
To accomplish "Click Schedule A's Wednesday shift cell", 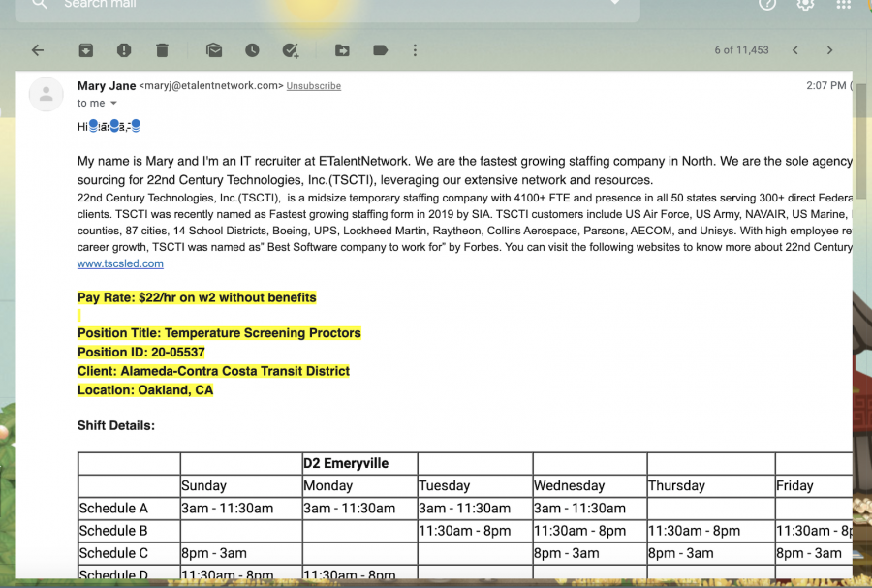I will (589, 509).
